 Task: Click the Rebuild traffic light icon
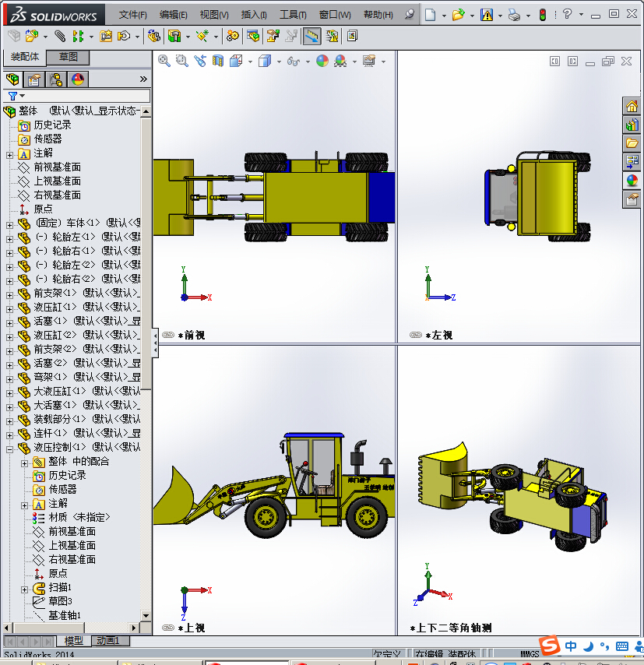542,15
